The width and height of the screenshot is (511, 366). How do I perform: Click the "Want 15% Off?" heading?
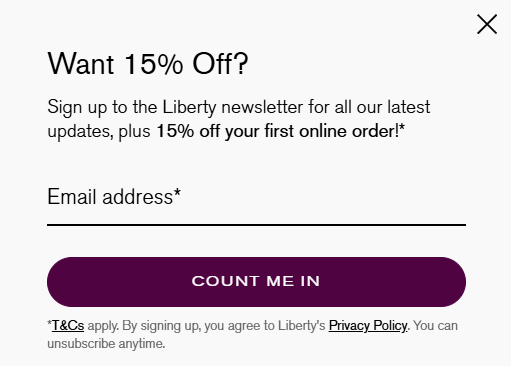coord(148,63)
